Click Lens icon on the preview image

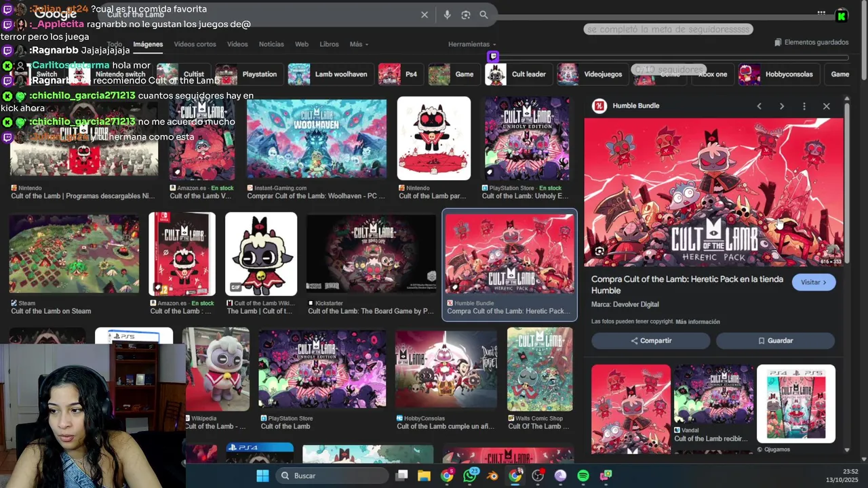click(x=599, y=251)
